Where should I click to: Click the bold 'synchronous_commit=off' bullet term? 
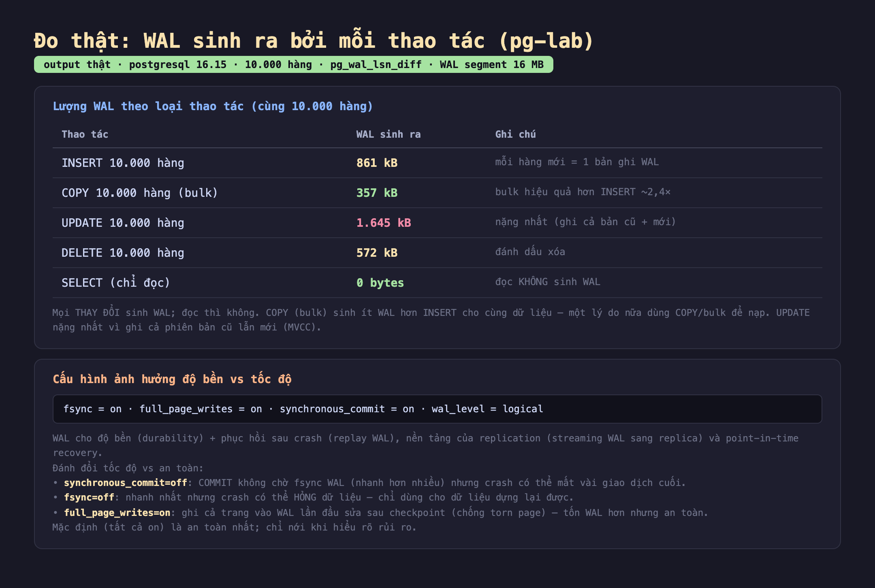pyautogui.click(x=126, y=483)
